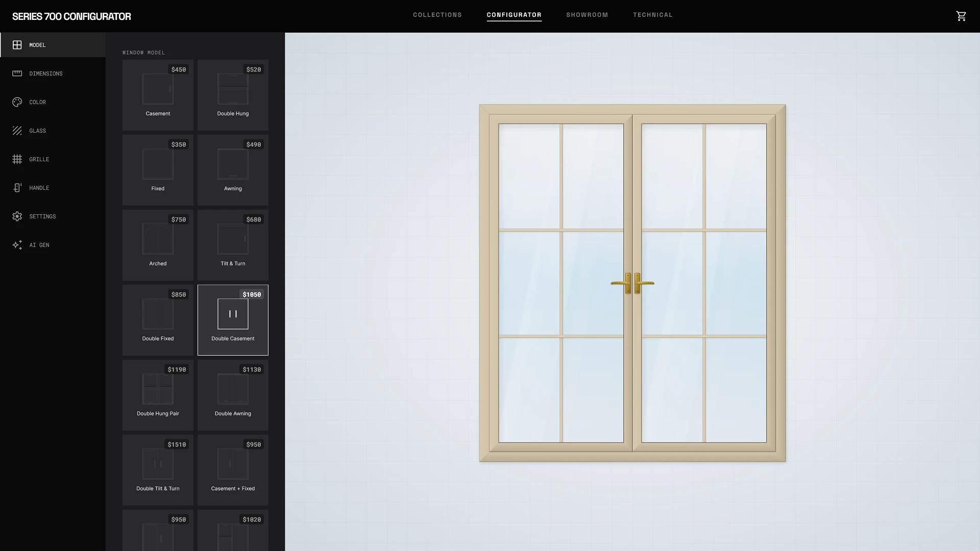This screenshot has width=980, height=551.
Task: Navigate to the Technical page
Action: (x=653, y=15)
